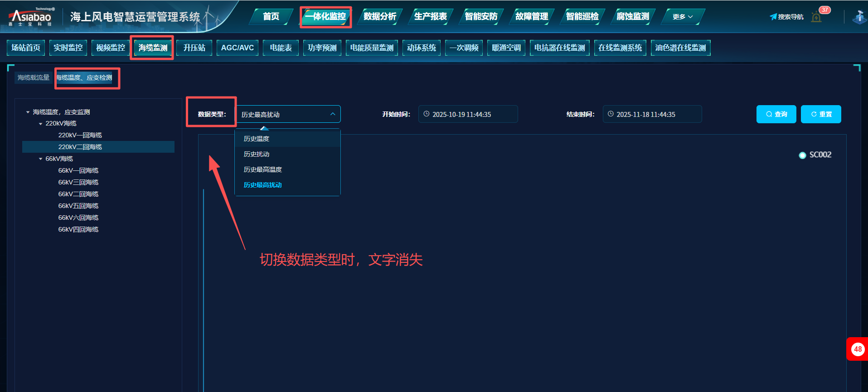Open the 数据分析 top navigation tab

(x=380, y=17)
